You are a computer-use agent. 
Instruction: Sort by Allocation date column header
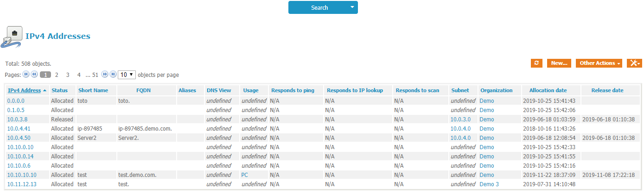point(548,90)
